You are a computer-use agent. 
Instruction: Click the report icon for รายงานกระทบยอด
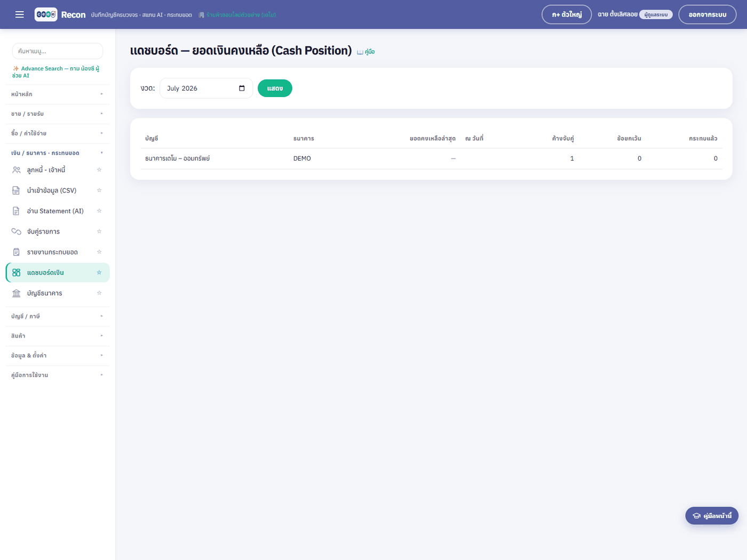pos(16,252)
